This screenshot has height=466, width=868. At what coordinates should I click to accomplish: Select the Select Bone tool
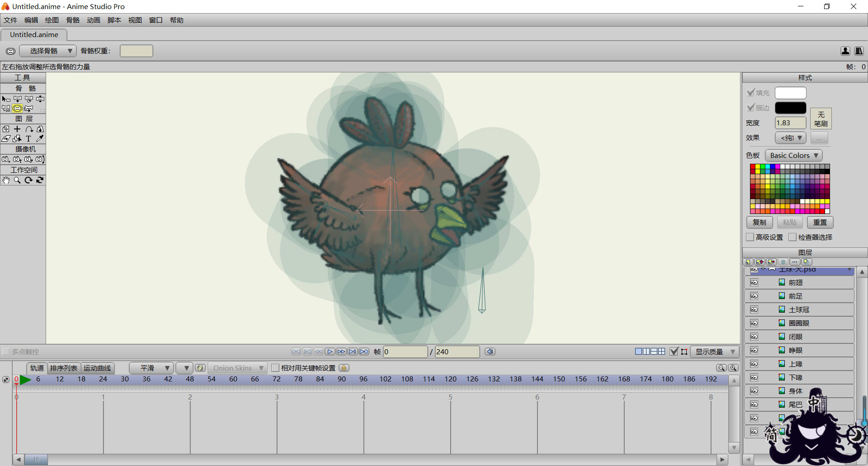(6, 99)
